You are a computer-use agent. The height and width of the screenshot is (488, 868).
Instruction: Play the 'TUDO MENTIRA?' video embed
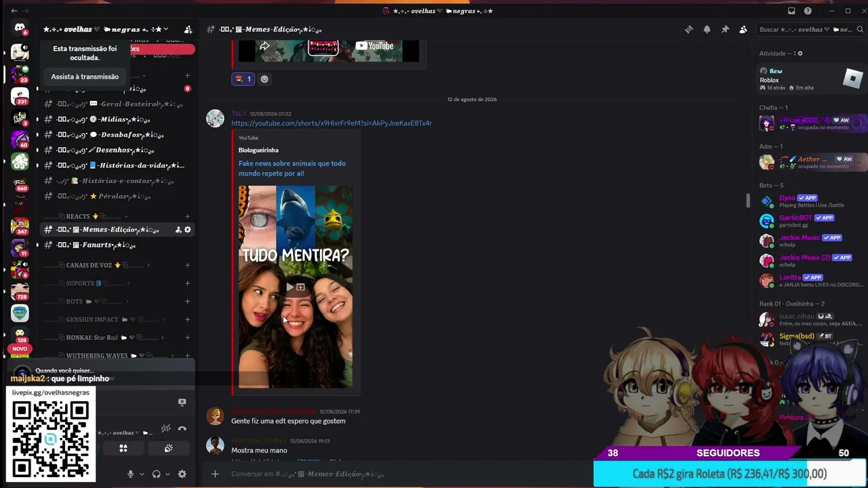290,287
